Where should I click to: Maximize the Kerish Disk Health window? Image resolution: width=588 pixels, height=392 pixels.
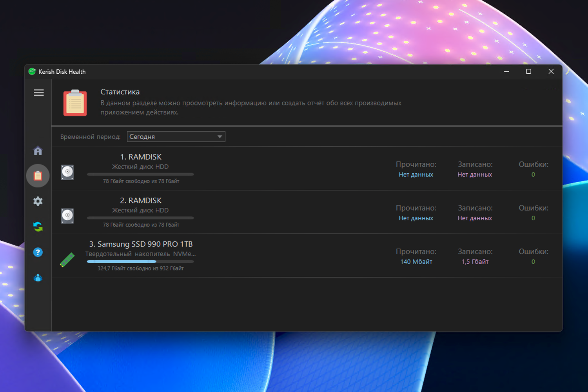point(528,71)
